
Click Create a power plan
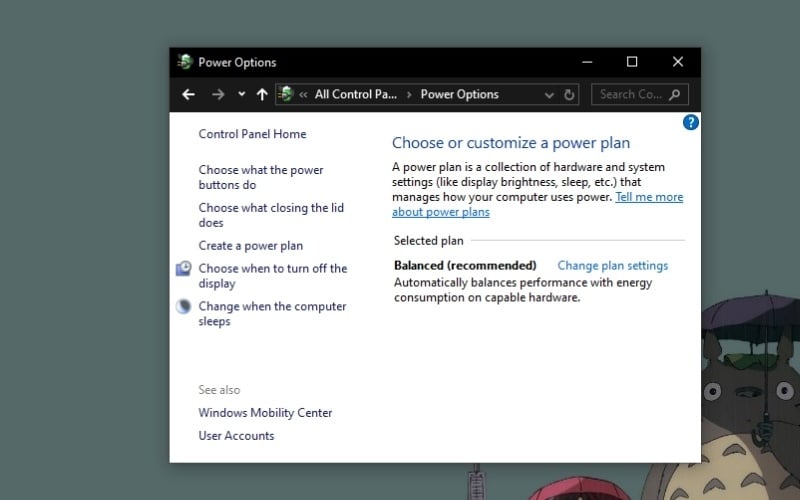coord(250,246)
